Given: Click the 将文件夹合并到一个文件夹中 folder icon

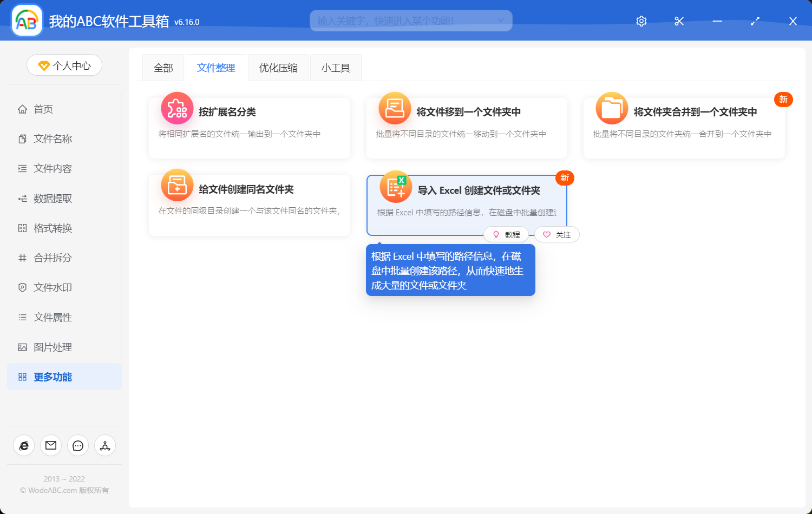Looking at the screenshot, I should coord(612,108).
